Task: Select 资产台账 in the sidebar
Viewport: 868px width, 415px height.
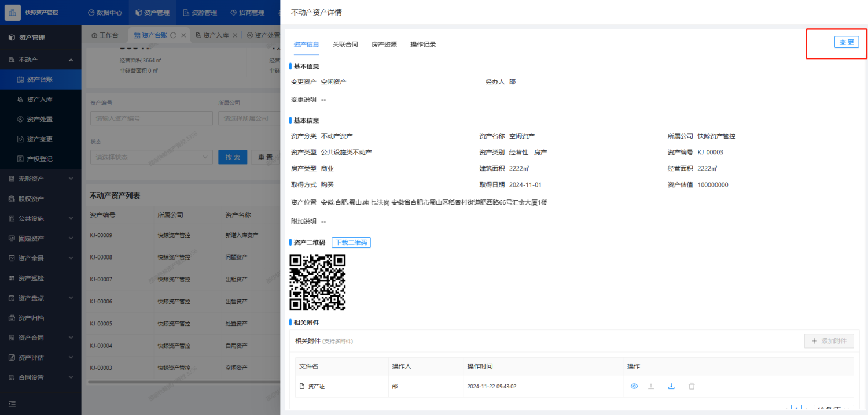Action: (x=41, y=79)
